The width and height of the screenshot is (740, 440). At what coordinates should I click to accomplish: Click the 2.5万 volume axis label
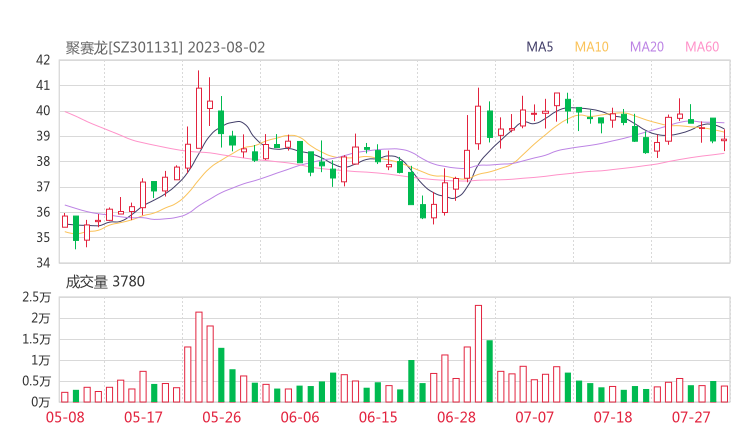point(36,297)
